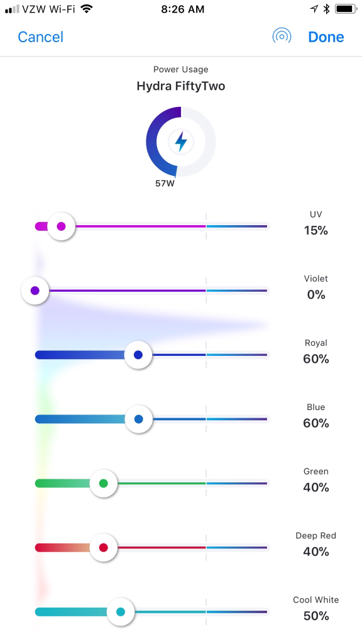Tap the Bluetooth status icon
This screenshot has width=362, height=644.
tap(327, 9)
